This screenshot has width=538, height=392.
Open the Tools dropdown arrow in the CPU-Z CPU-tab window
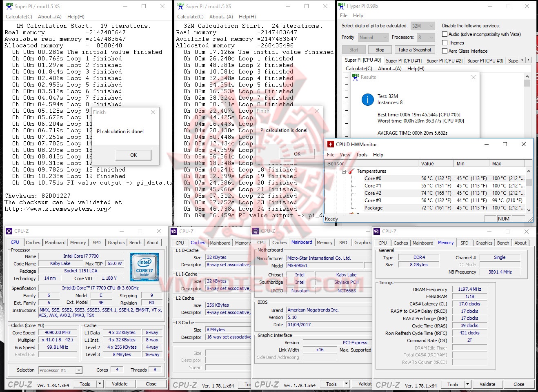click(x=100, y=384)
